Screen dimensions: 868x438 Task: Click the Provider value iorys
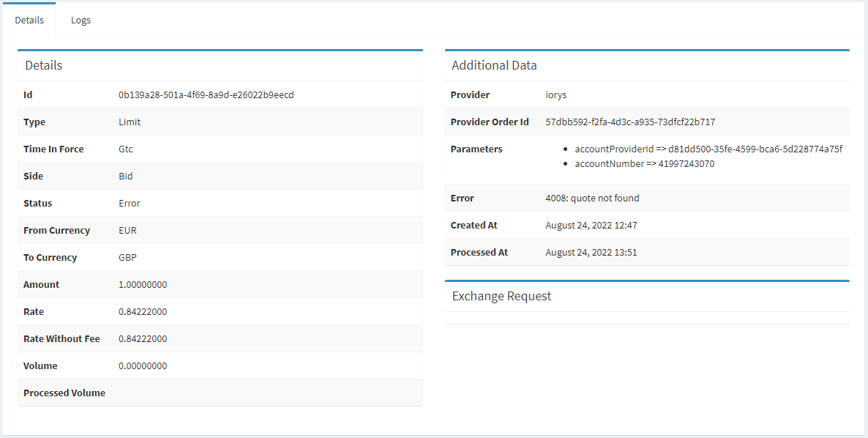(x=555, y=95)
